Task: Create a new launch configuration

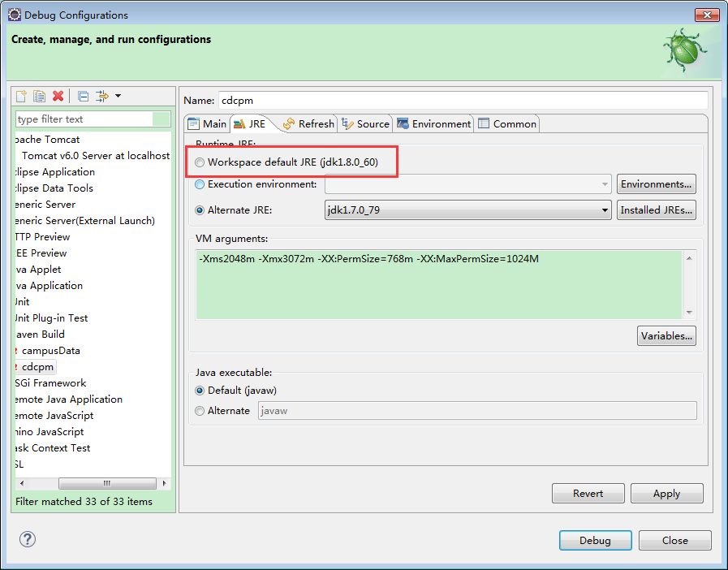Action: pyautogui.click(x=21, y=96)
